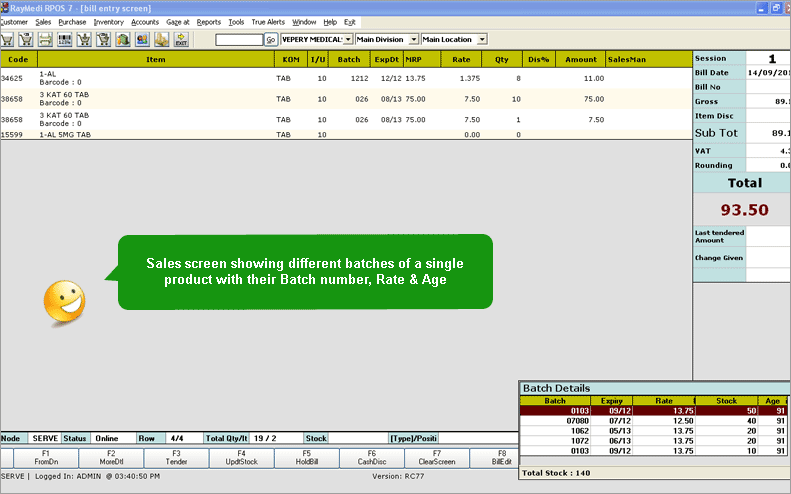Image resolution: width=791 pixels, height=494 pixels.
Task: Click the barcode icon in toolbar
Action: pos(64,40)
